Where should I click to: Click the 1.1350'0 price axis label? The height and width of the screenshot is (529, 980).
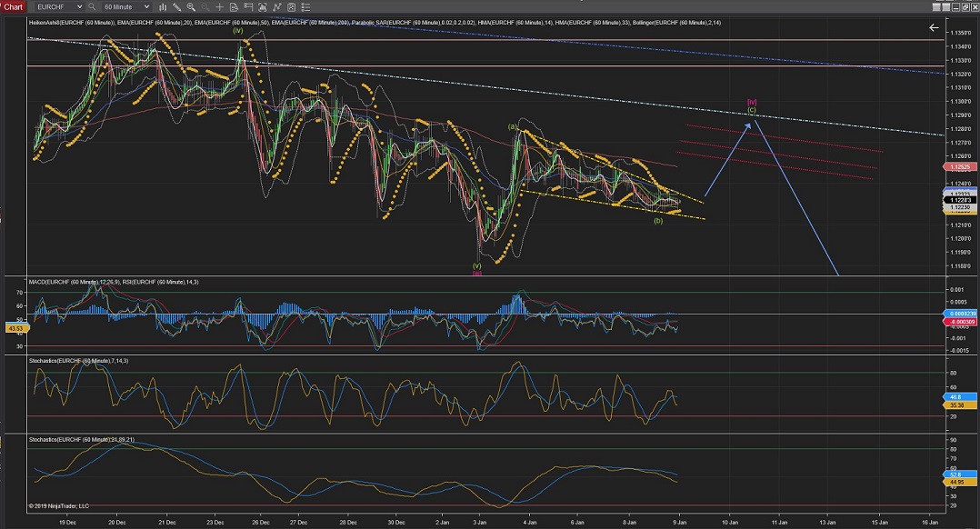961,33
